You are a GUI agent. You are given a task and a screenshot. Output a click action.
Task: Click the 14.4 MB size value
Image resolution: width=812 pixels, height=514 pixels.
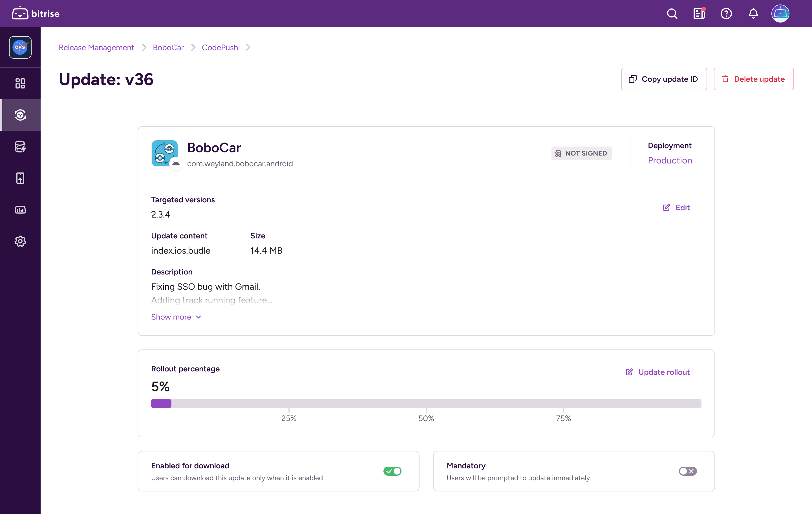(266, 251)
